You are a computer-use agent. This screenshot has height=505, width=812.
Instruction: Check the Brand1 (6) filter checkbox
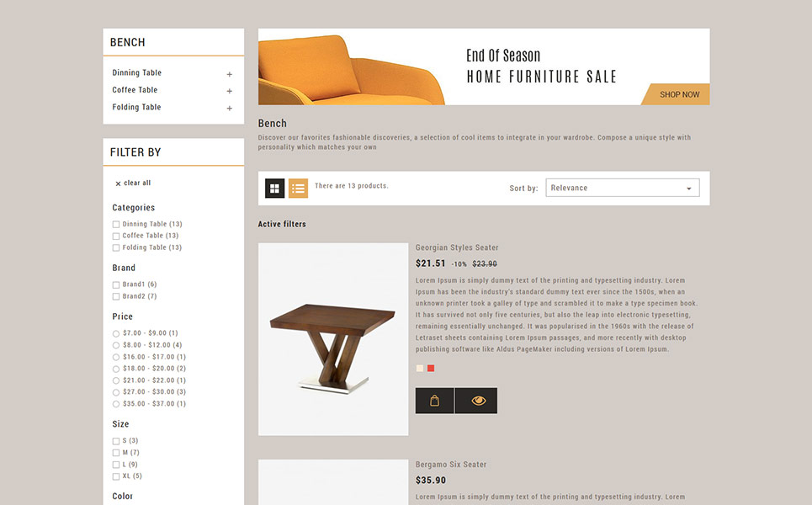point(116,284)
